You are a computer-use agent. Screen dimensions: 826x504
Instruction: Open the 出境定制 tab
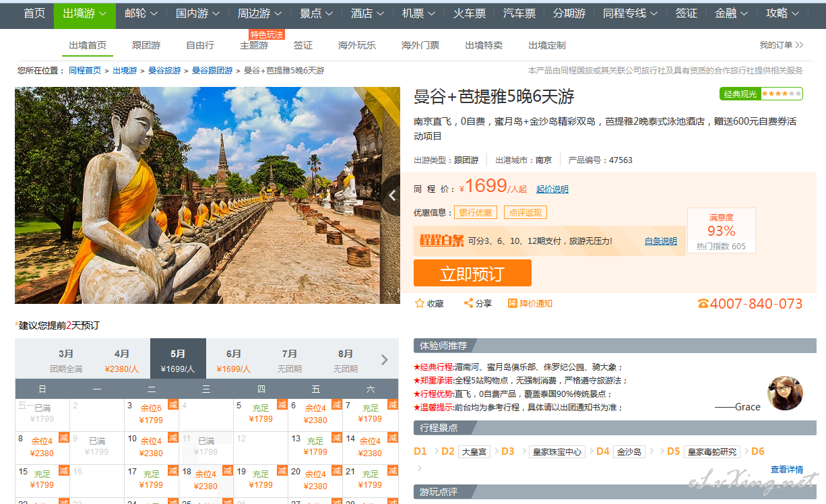pos(547,45)
